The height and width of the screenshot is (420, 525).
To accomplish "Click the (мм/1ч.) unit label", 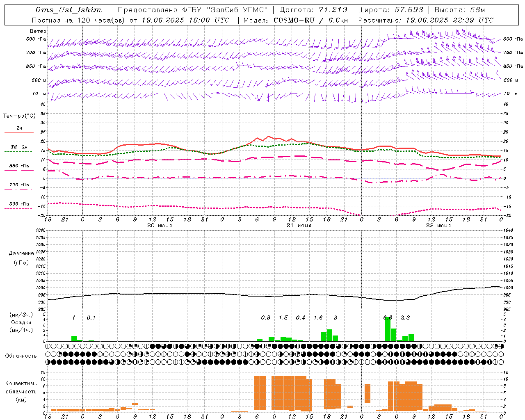I will pos(21,330).
